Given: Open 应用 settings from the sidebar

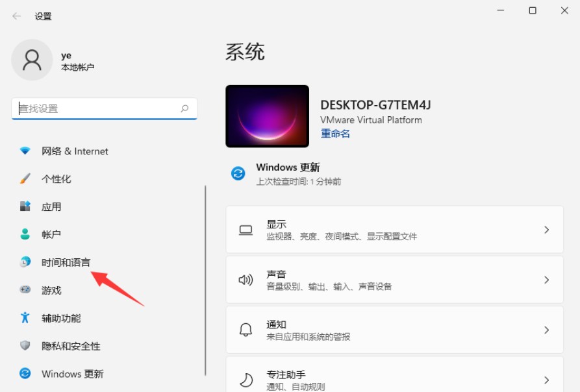Looking at the screenshot, I should 24,206.
